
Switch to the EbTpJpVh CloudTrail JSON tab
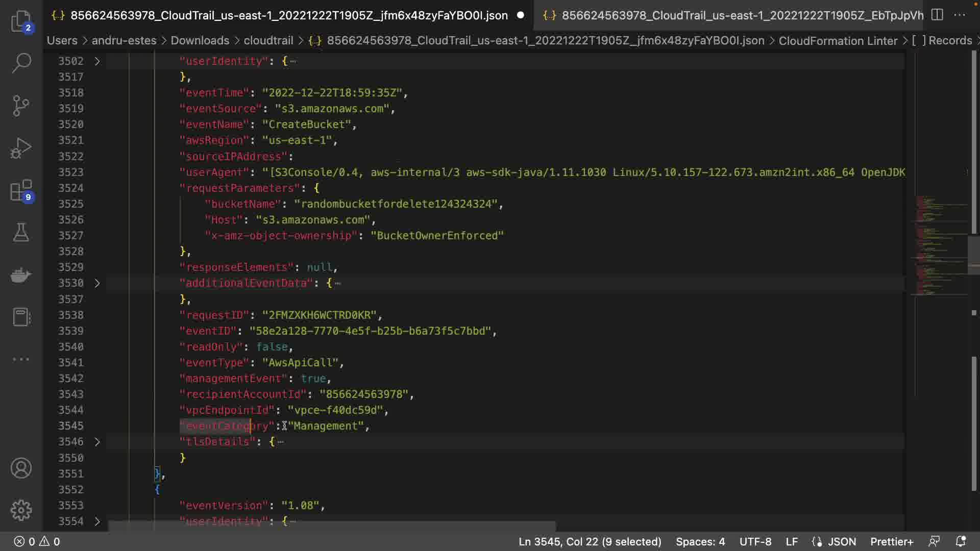click(x=735, y=15)
